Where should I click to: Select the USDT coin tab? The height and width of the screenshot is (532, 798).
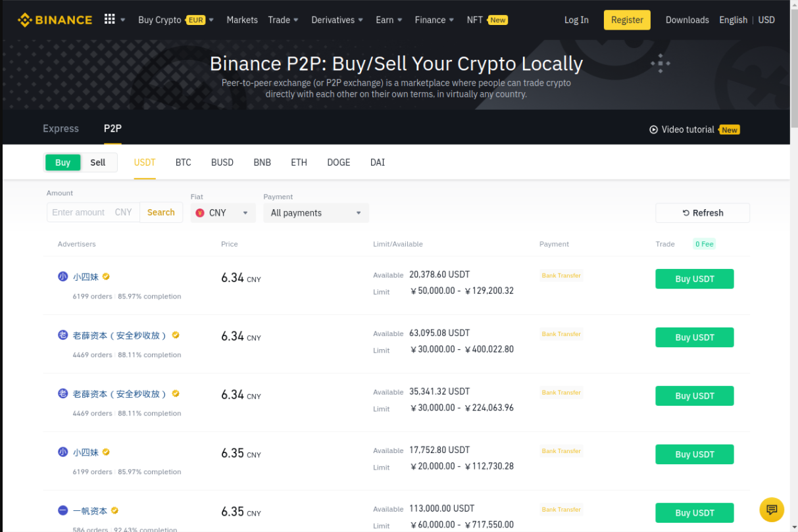(145, 162)
